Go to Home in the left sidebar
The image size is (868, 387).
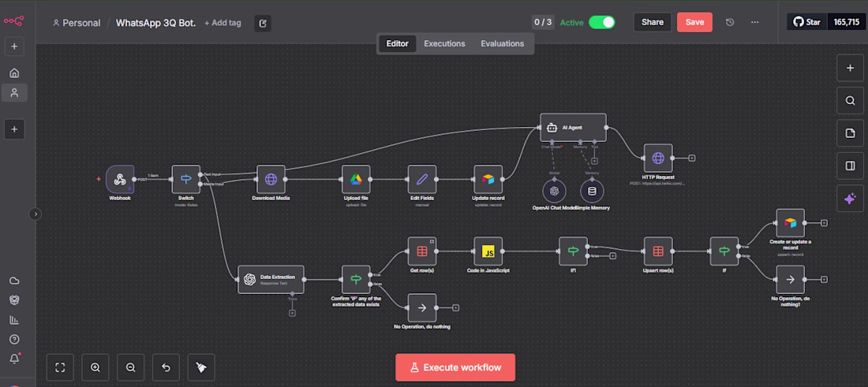pyautogui.click(x=14, y=73)
